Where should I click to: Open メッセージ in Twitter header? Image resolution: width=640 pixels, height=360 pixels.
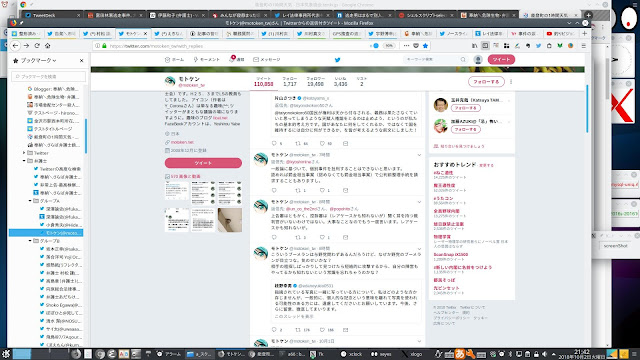click(x=267, y=60)
